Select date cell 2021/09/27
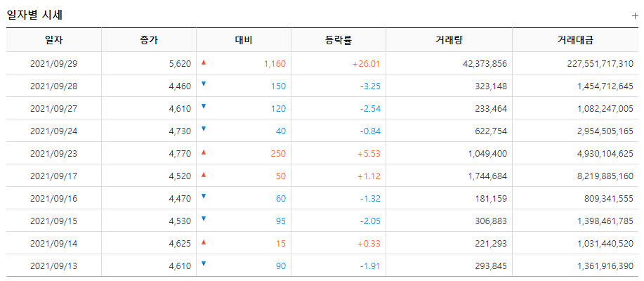The height and width of the screenshot is (281, 644). pos(54,109)
